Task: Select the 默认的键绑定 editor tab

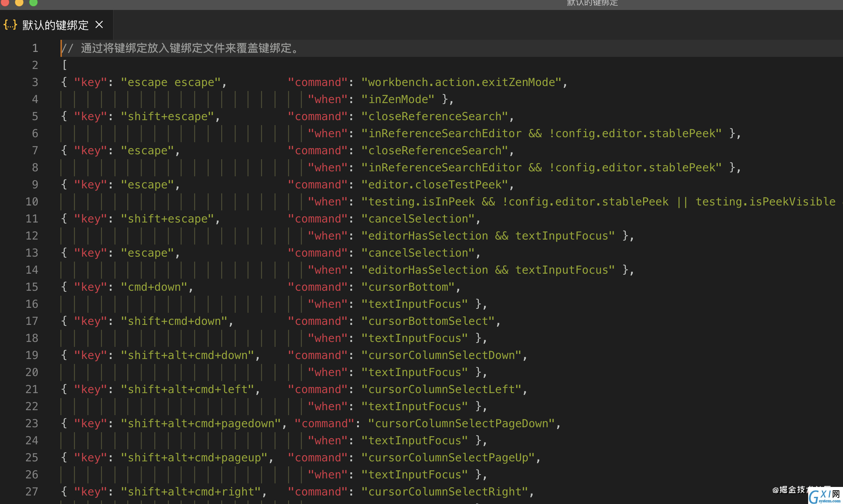Action: [56, 25]
